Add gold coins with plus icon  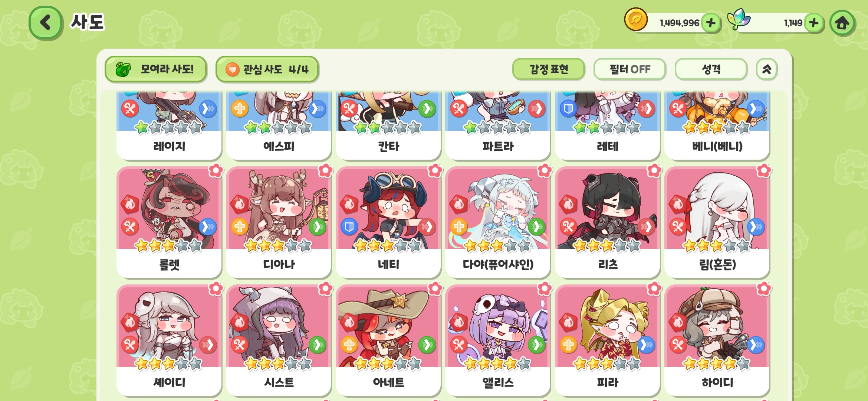[x=711, y=23]
